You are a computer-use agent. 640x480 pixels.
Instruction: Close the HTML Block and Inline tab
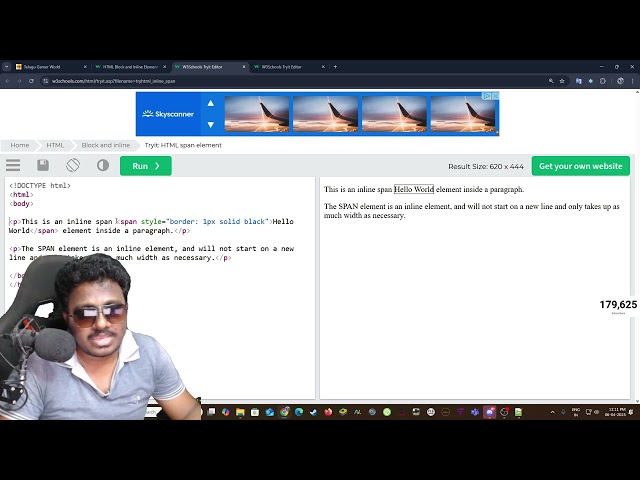click(x=164, y=67)
